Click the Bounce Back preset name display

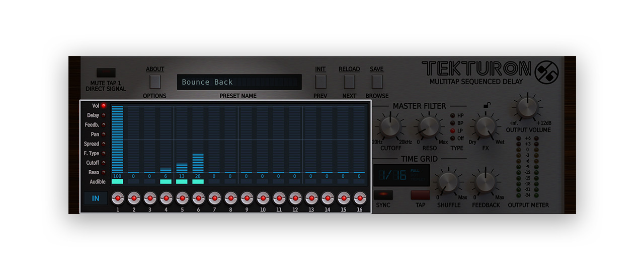pos(239,82)
